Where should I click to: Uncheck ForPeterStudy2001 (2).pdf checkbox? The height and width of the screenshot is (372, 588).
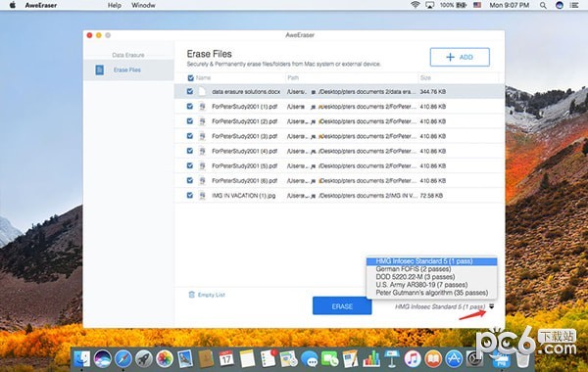pyautogui.click(x=190, y=121)
